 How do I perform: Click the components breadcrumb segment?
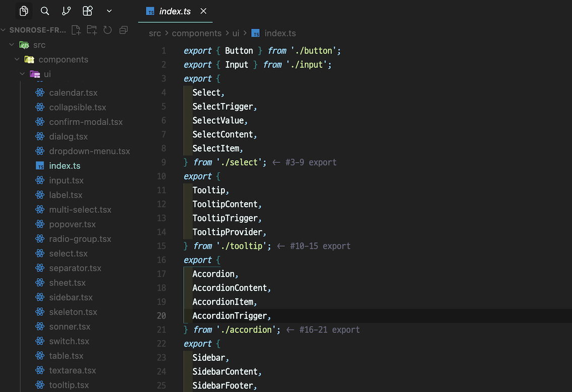tap(196, 33)
